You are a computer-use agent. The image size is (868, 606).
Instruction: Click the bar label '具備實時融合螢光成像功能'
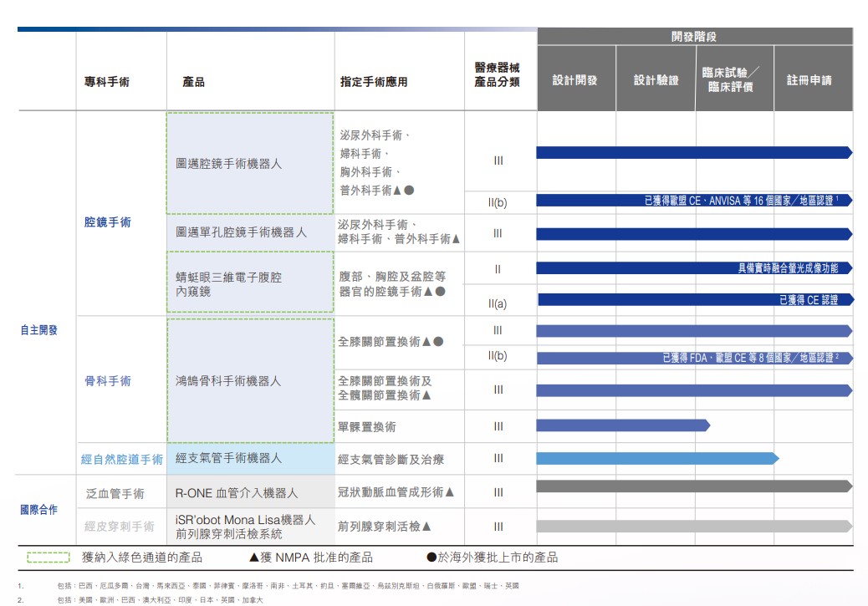[x=788, y=268]
